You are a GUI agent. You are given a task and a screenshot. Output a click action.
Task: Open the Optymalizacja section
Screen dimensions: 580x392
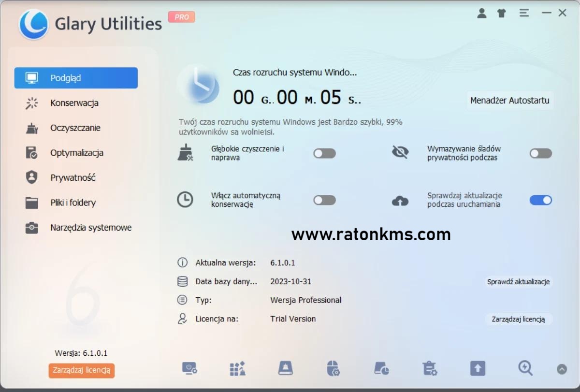tap(76, 153)
